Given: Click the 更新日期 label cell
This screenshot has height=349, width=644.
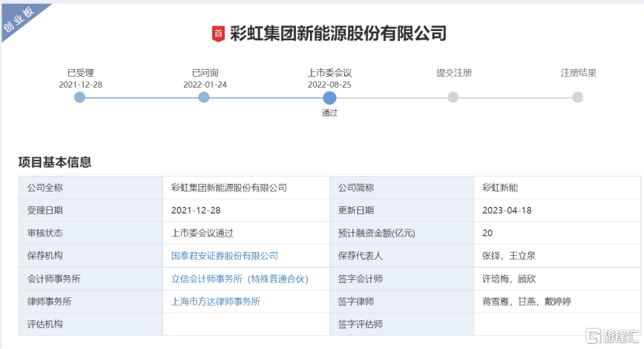Looking at the screenshot, I should [401, 210].
